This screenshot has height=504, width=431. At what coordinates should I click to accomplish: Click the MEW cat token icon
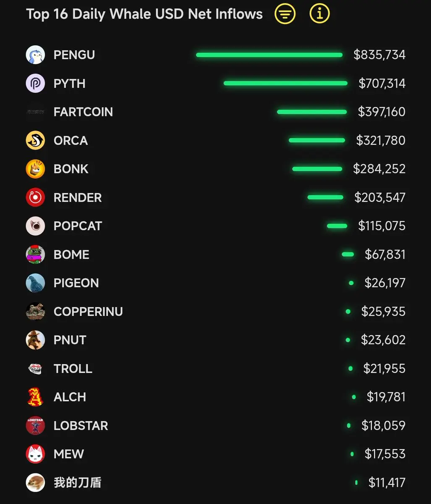click(x=35, y=454)
